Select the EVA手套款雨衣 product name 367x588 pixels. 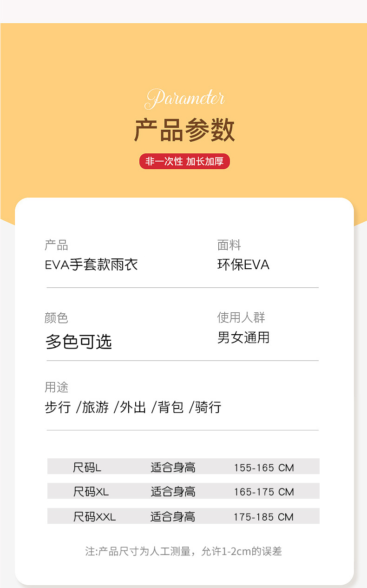(92, 265)
